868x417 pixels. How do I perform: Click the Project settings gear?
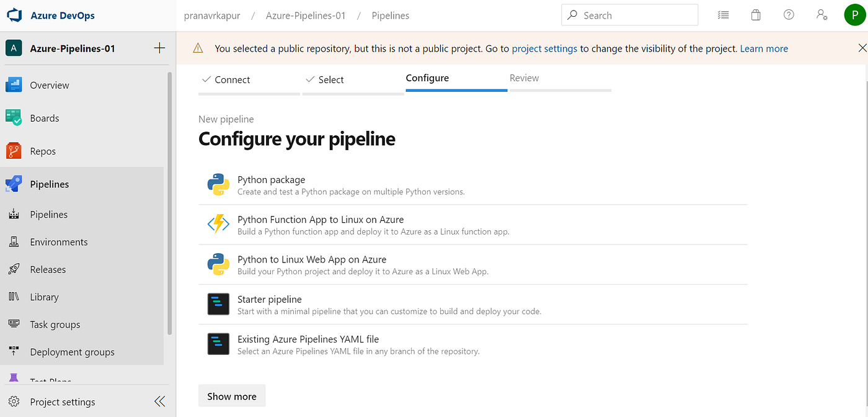click(x=14, y=402)
